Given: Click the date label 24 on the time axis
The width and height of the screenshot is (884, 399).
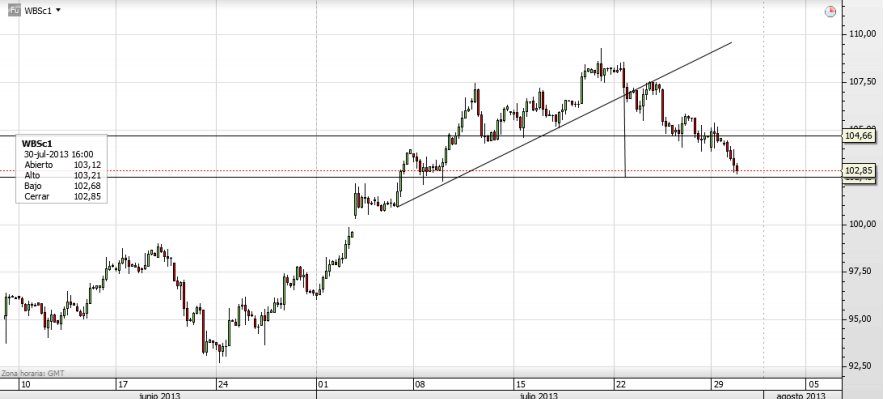Looking at the screenshot, I should tap(223, 384).
